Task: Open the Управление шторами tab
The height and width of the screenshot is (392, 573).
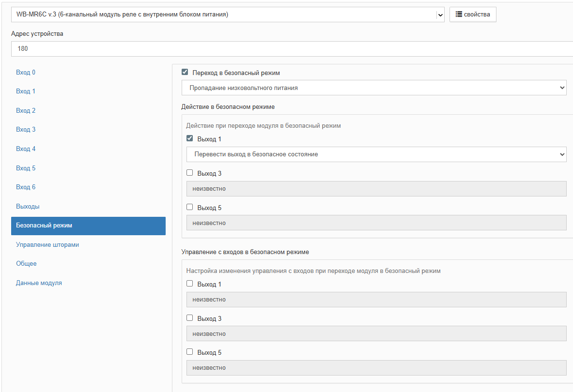Action: 47,245
